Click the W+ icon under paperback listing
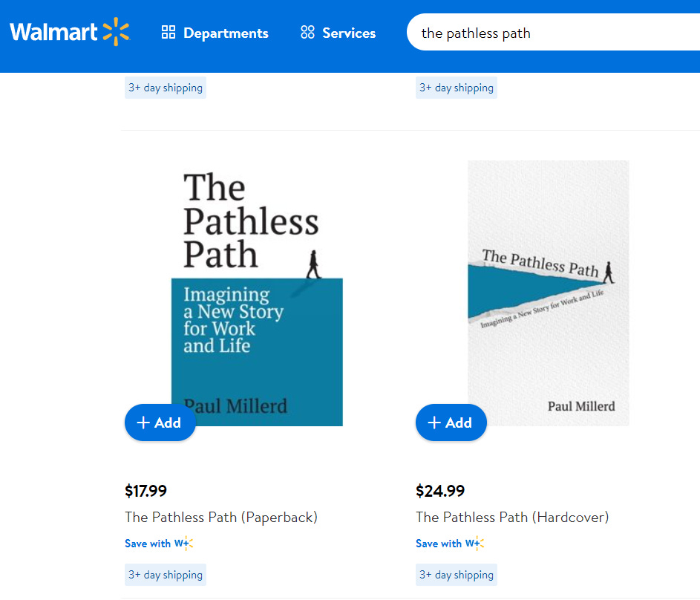This screenshot has width=700, height=600. 183,544
